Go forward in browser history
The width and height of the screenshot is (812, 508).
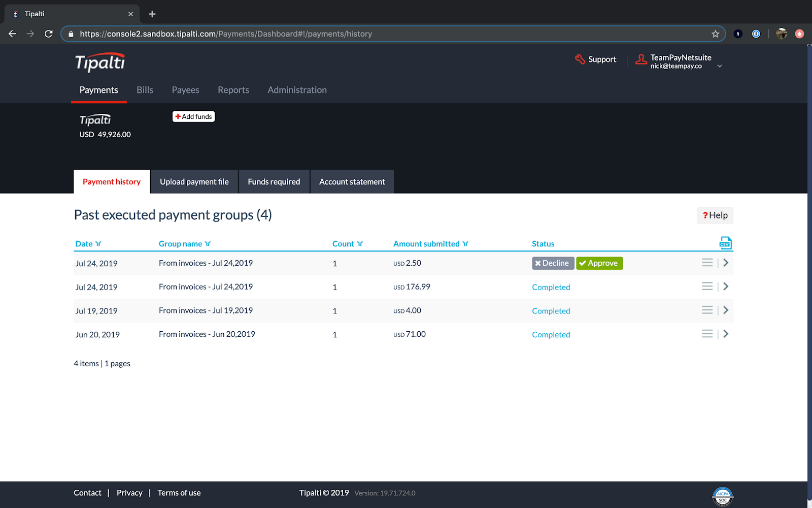click(x=30, y=34)
